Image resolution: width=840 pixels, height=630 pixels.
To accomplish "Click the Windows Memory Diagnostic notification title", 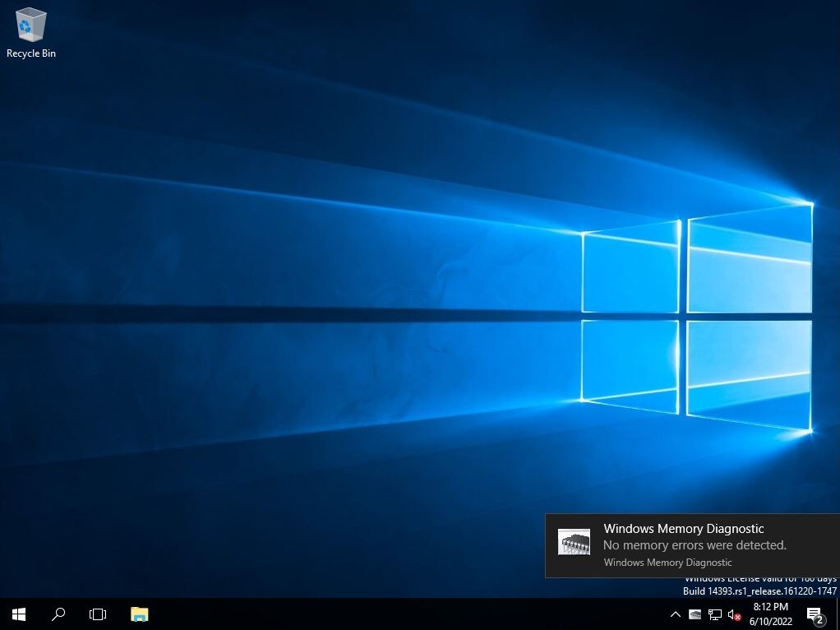I will click(684, 529).
